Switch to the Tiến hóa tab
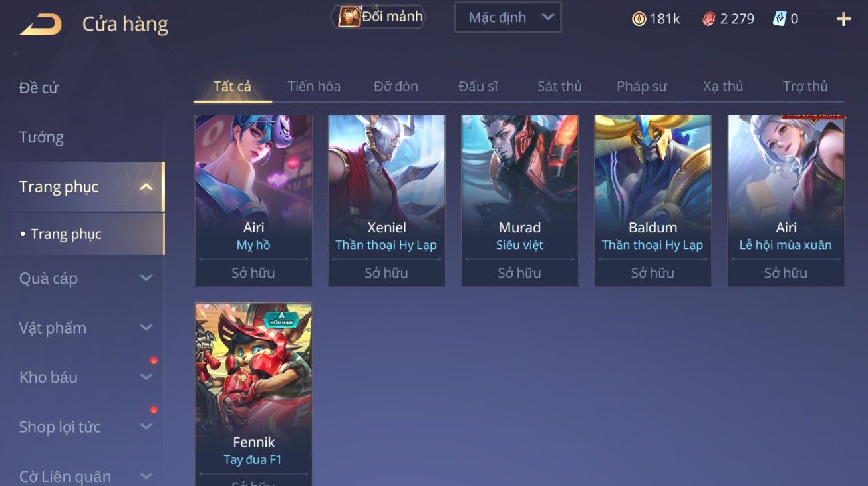868x486 pixels. pos(314,86)
